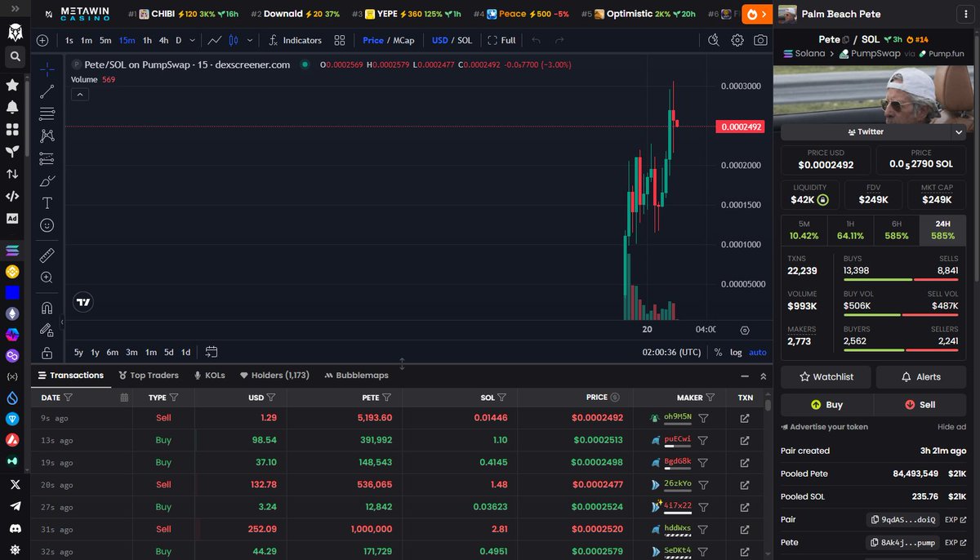Open the TYPE column filter
This screenshot has height=560, width=980.
click(x=174, y=398)
